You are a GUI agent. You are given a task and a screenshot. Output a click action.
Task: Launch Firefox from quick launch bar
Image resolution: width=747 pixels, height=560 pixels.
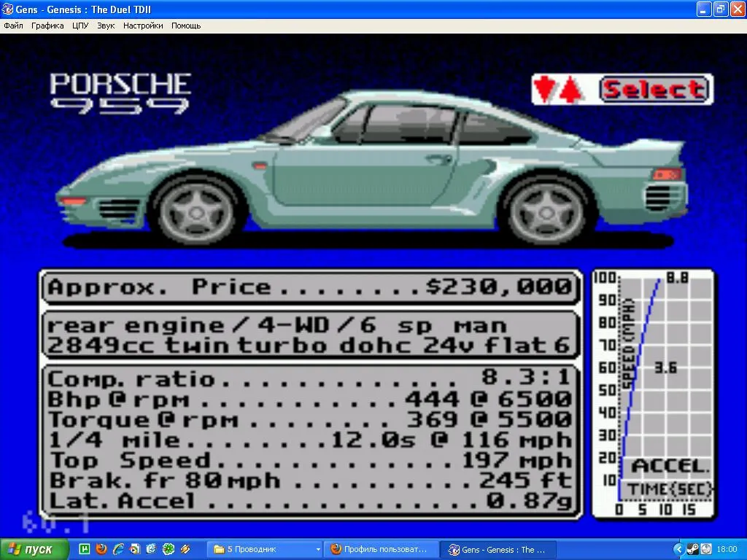pyautogui.click(x=101, y=550)
